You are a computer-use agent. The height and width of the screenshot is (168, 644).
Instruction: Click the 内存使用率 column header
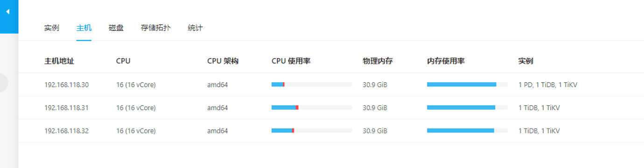(x=446, y=61)
